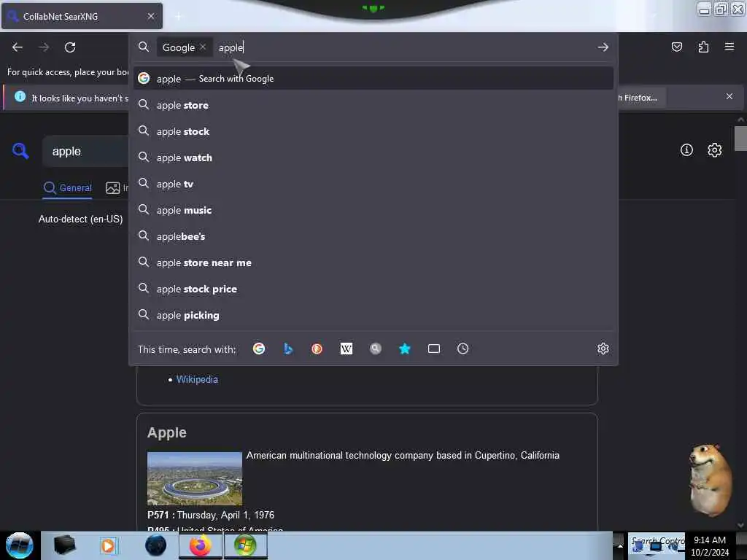Choose the 'applebee's' suggestion
The image size is (747, 560).
(x=373, y=236)
